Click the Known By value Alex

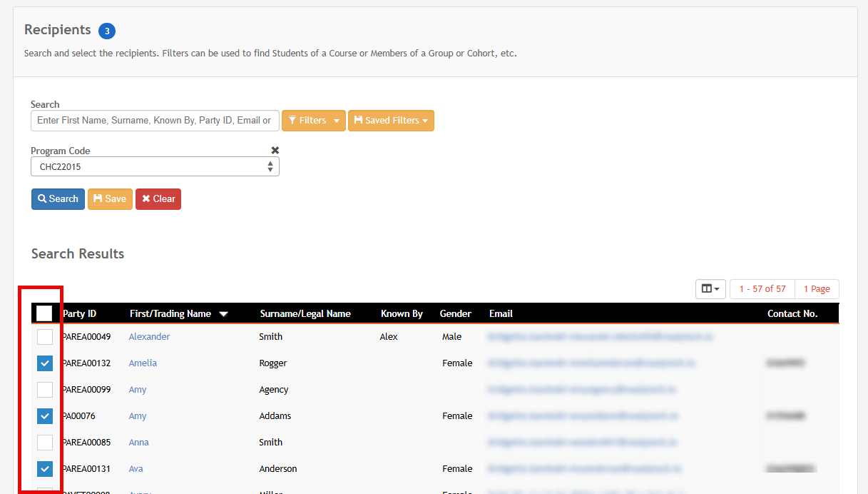point(389,337)
